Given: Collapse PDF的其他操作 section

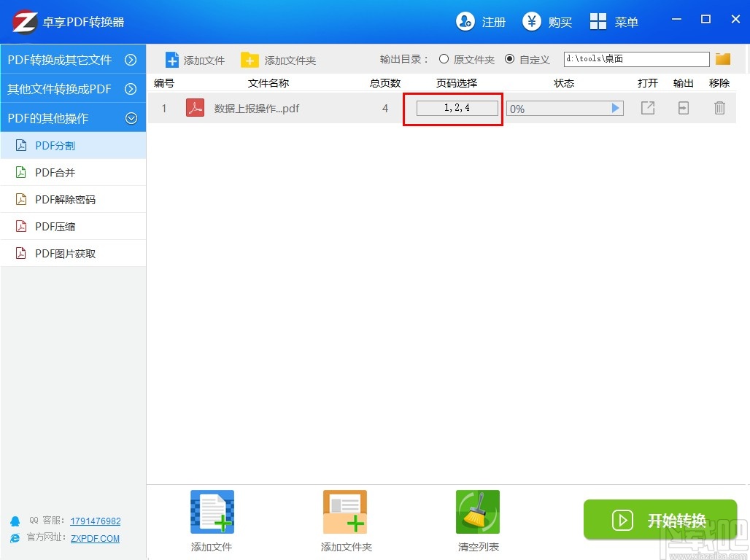Looking at the screenshot, I should (x=73, y=118).
